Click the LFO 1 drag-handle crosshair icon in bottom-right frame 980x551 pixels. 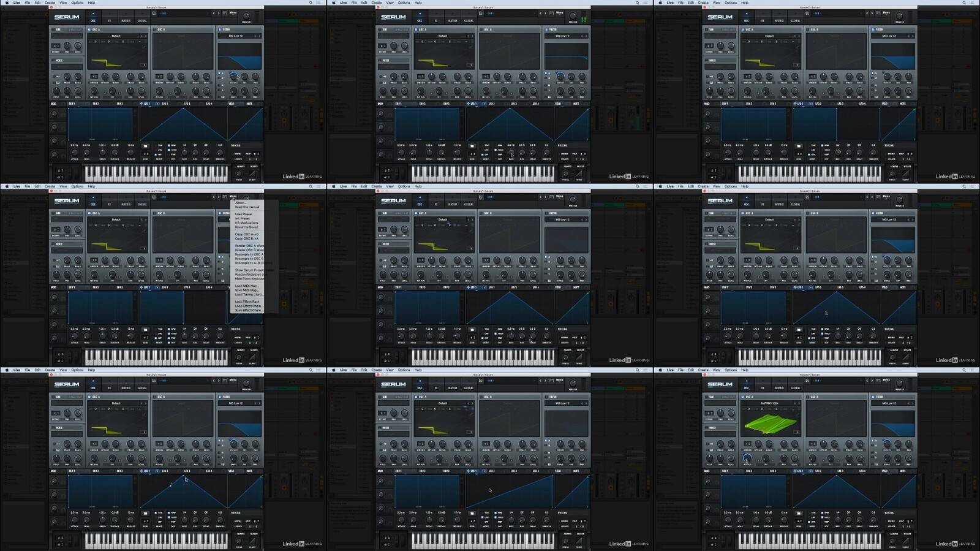coord(795,471)
